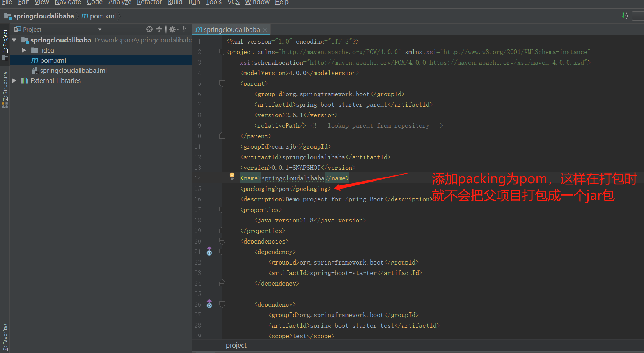
Task: Click pom.xml in the breadcrumb bar
Action: [x=102, y=16]
